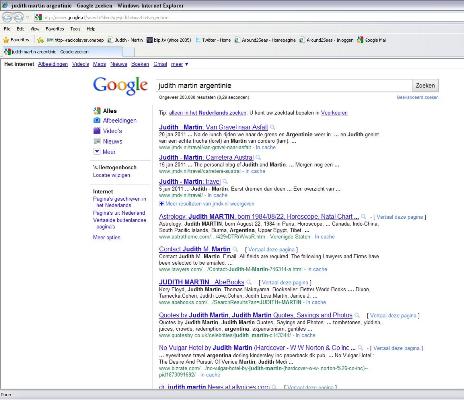Open 'Contact Judith M. Martin' result

click(195, 249)
